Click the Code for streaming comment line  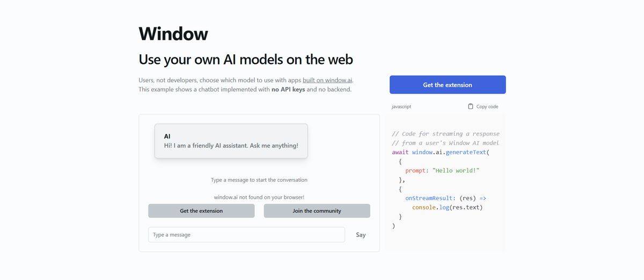(x=446, y=134)
